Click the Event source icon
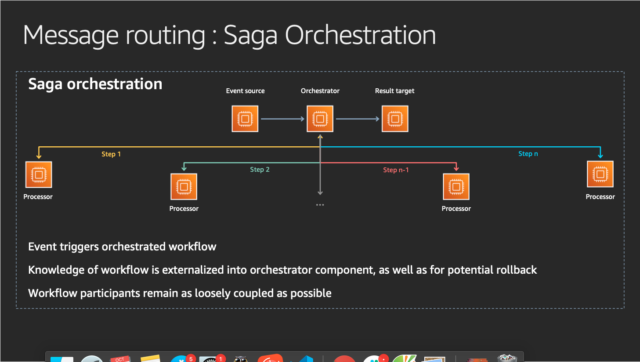The height and width of the screenshot is (362, 640). point(245,119)
